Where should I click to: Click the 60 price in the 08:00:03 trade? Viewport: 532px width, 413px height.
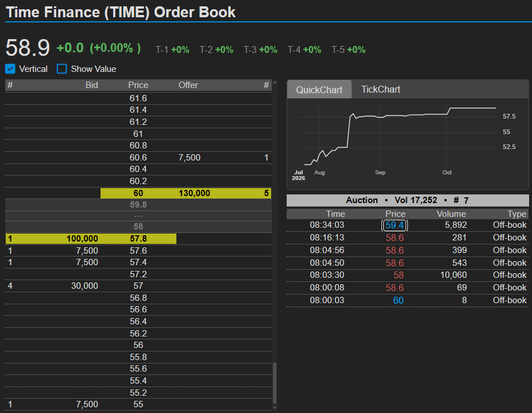398,300
